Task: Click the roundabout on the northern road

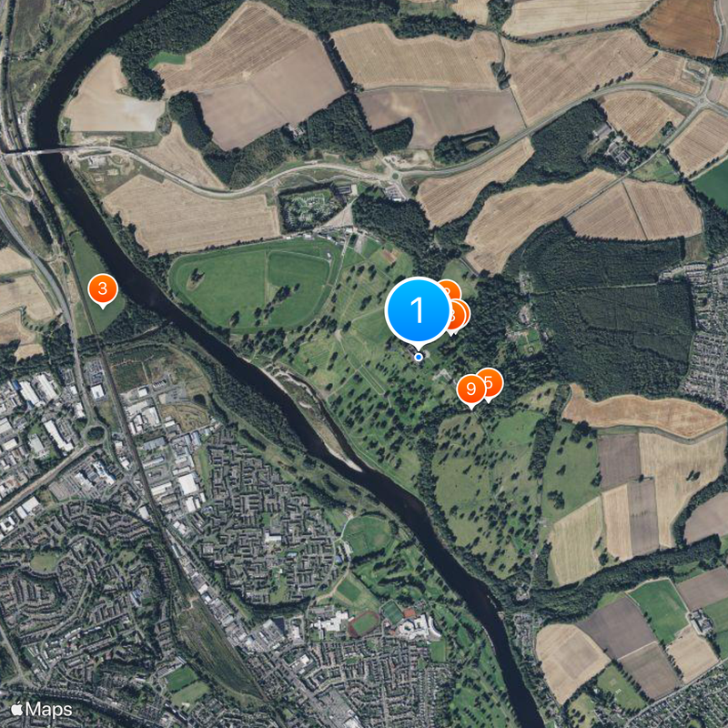Action: 395,176
